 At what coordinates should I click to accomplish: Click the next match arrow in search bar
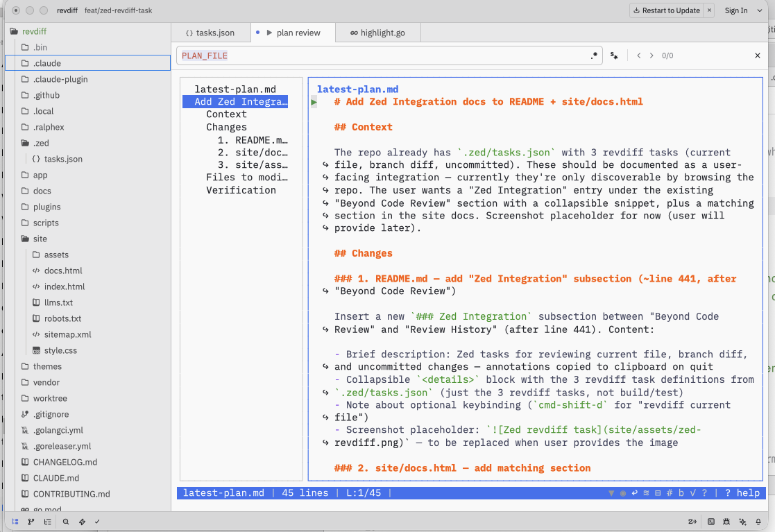653,55
